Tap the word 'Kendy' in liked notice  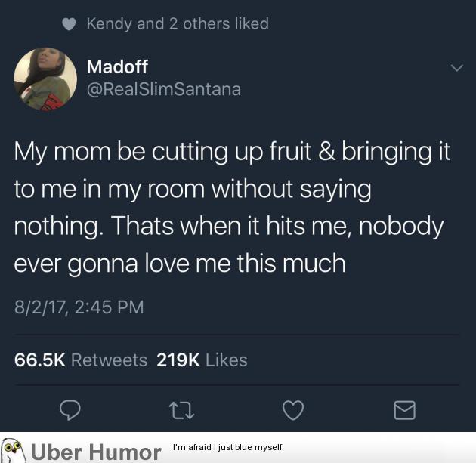[110, 24]
